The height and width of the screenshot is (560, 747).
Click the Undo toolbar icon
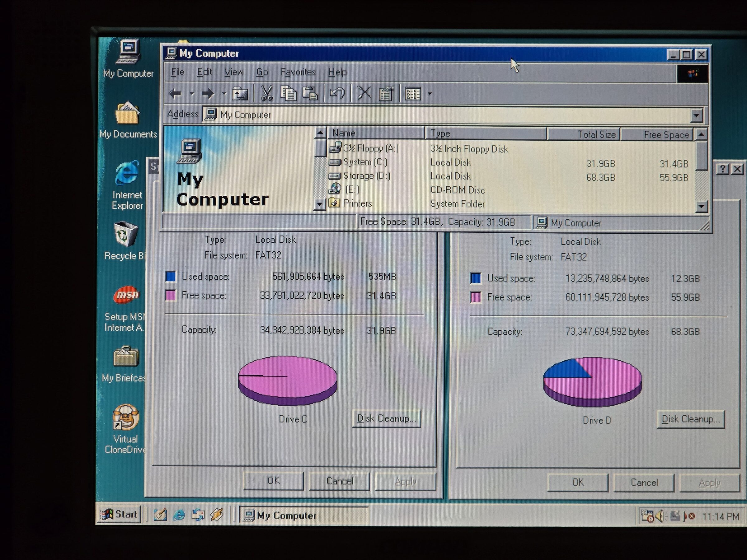point(337,93)
